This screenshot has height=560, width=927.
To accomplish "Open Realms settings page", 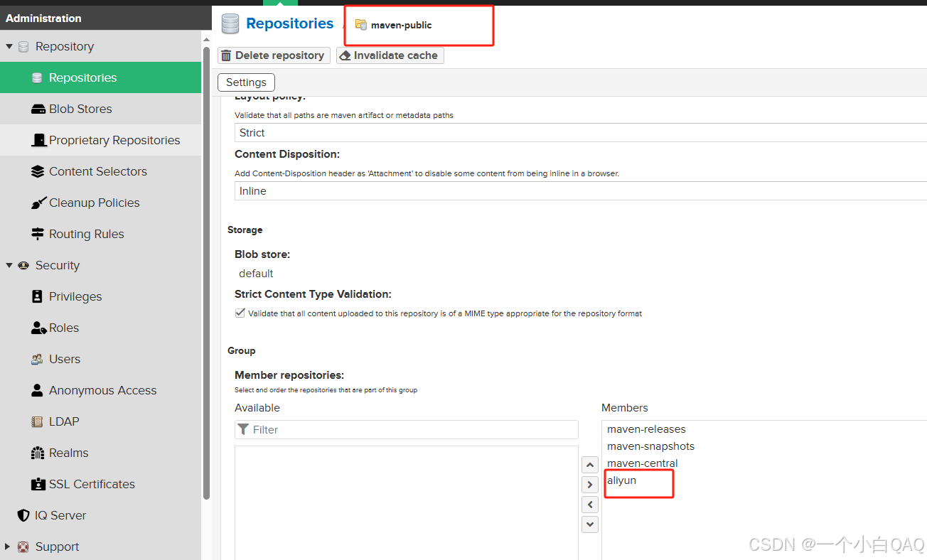I will pos(101,453).
